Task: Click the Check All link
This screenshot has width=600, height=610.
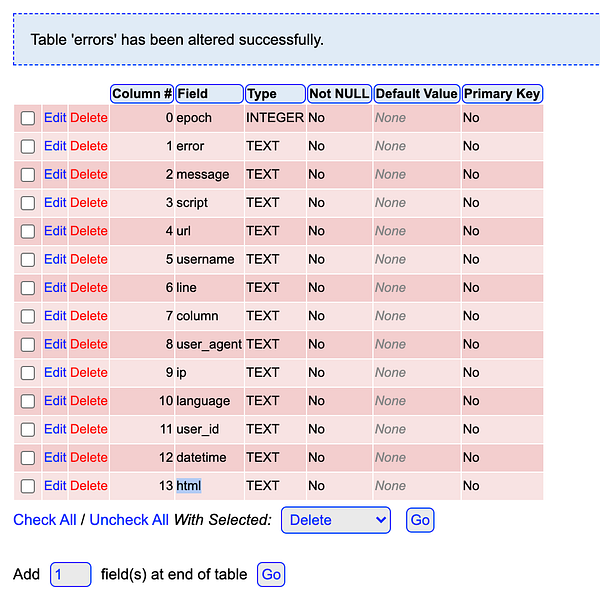Action: [x=45, y=520]
